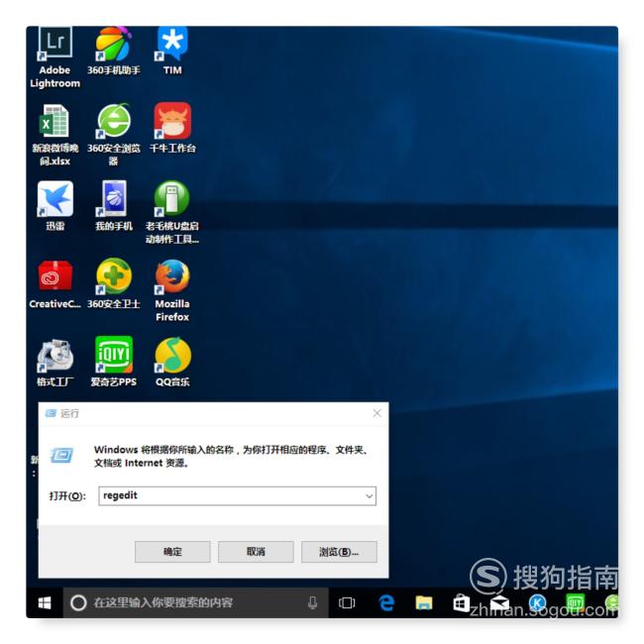The width and height of the screenshot is (644, 644).
Task: Launch 爱奇艺PPS desktop shortcut
Action: (114, 363)
